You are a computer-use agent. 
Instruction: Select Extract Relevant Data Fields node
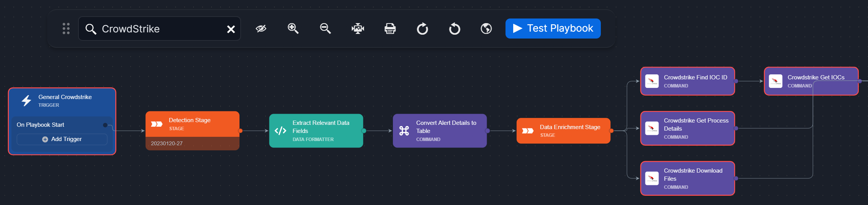(x=316, y=131)
